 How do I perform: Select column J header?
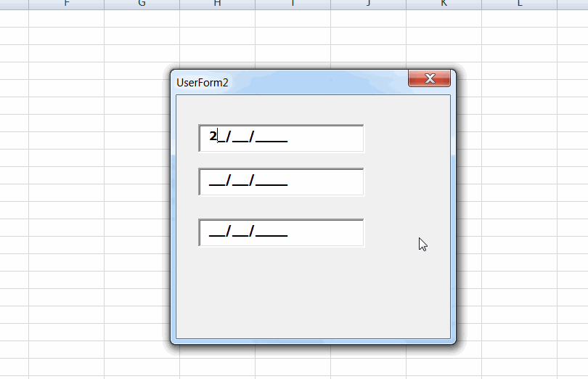(x=368, y=4)
